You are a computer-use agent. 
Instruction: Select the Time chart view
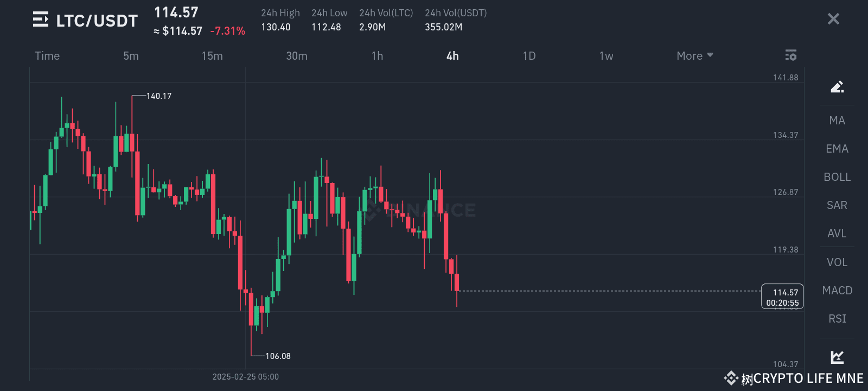[x=47, y=55]
